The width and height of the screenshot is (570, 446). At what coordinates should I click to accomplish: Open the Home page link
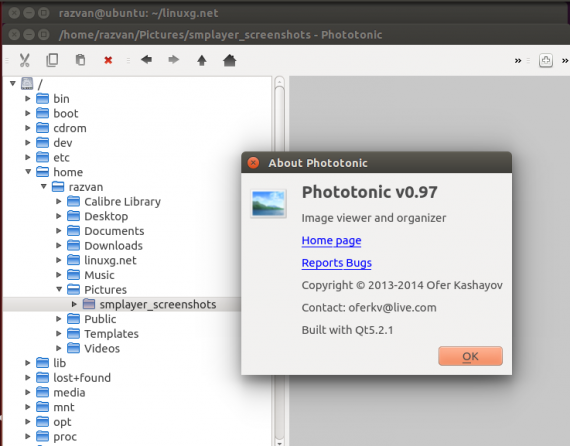(331, 241)
